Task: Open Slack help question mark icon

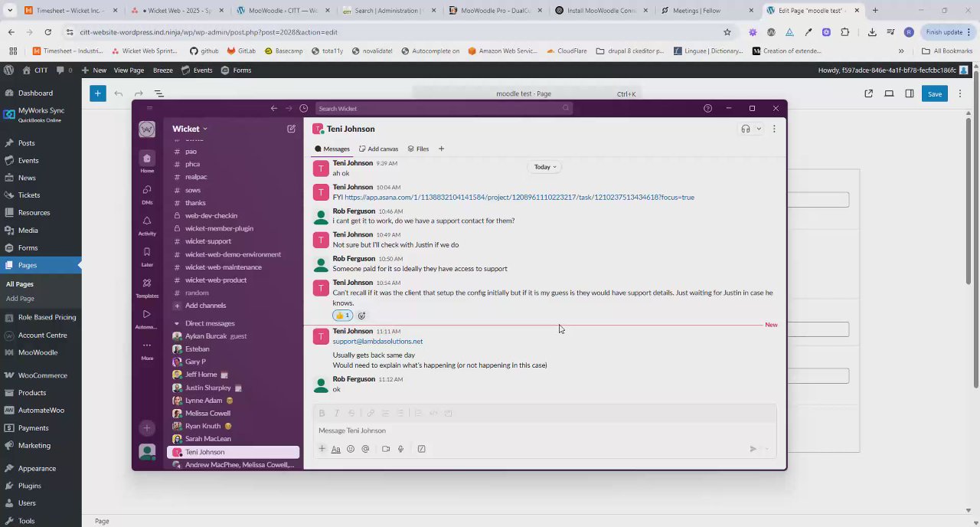Action: coord(707,109)
